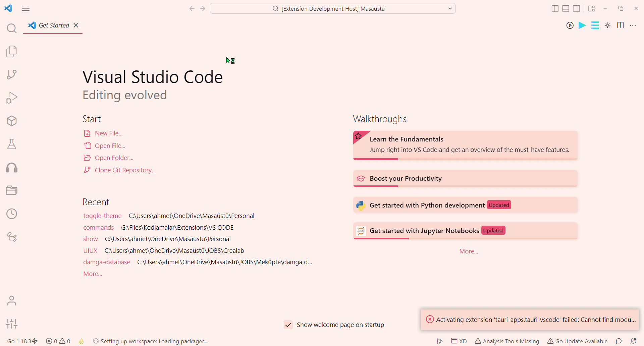
Task: Open recent folder commands
Action: [x=99, y=228]
